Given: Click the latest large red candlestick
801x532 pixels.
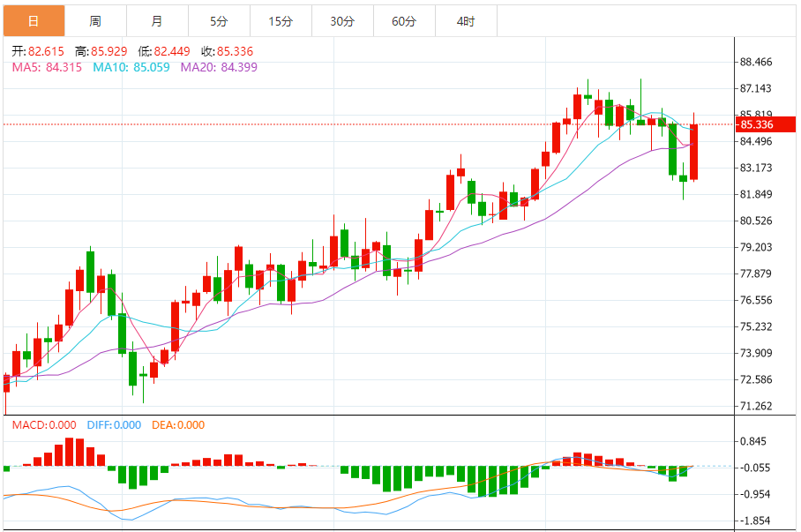Looking at the screenshot, I should (x=693, y=152).
